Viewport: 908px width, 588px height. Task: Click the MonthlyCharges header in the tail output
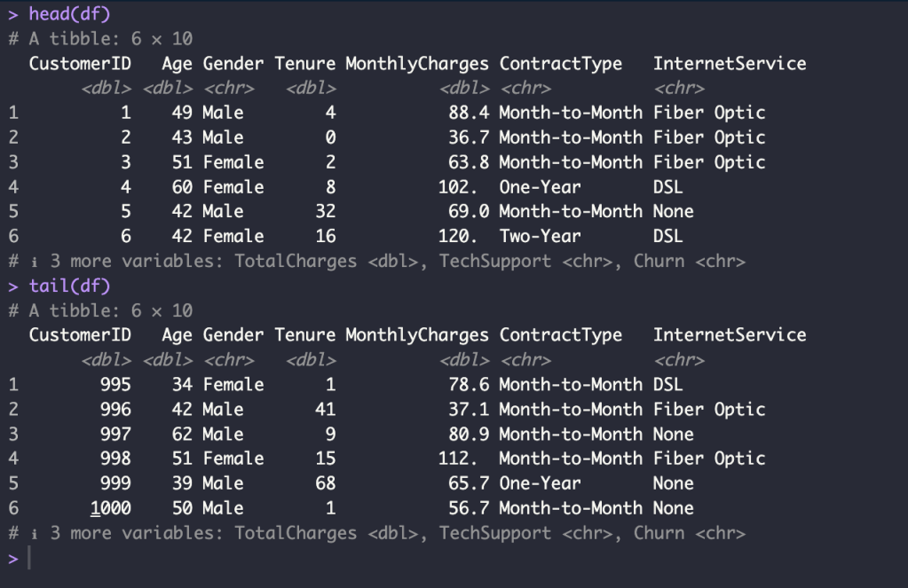pos(416,335)
